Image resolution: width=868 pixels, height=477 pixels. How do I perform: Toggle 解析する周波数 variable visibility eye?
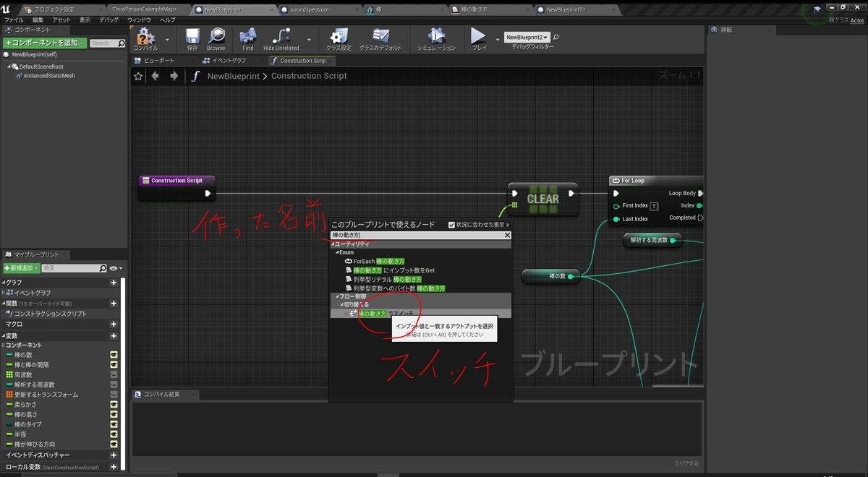click(x=114, y=384)
